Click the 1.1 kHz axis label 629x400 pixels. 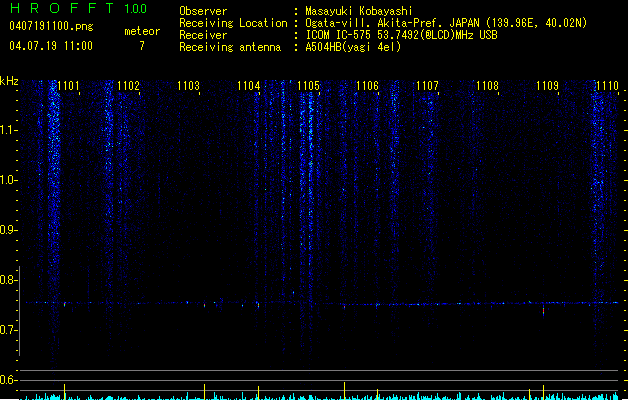pyautogui.click(x=8, y=130)
